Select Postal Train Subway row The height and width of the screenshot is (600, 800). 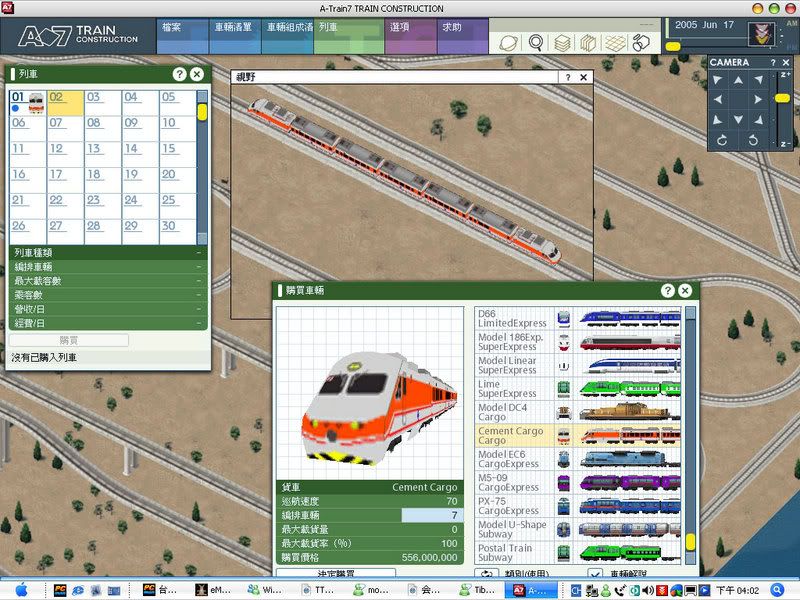point(578,553)
